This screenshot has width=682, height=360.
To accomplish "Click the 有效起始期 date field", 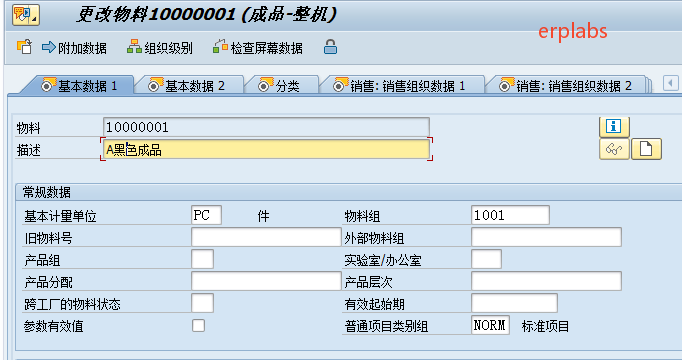I will pos(514,303).
